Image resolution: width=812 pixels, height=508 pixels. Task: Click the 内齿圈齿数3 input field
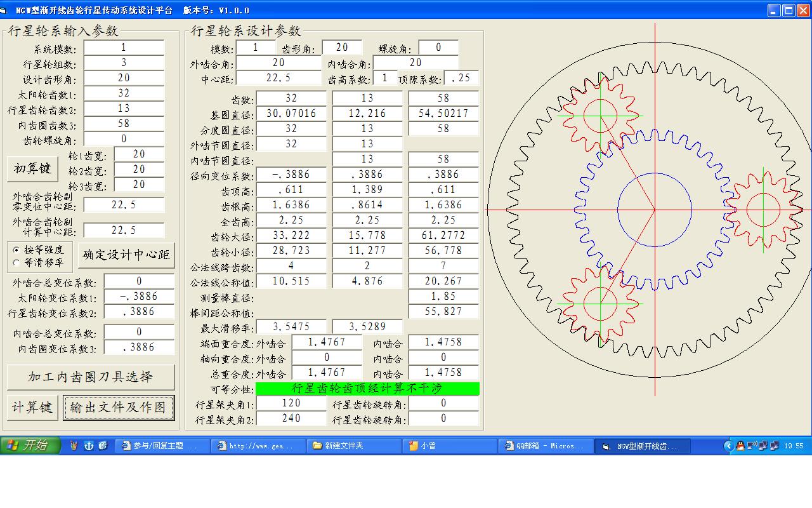tap(124, 123)
